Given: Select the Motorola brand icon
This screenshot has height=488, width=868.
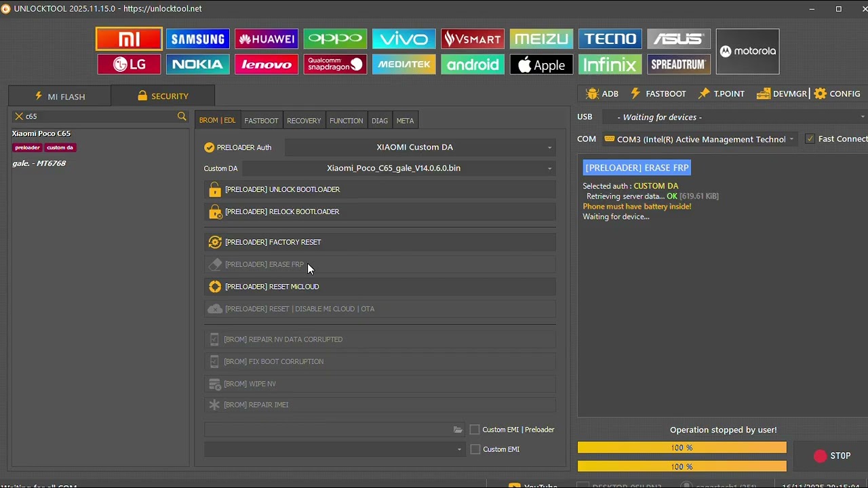Looking at the screenshot, I should point(747,52).
